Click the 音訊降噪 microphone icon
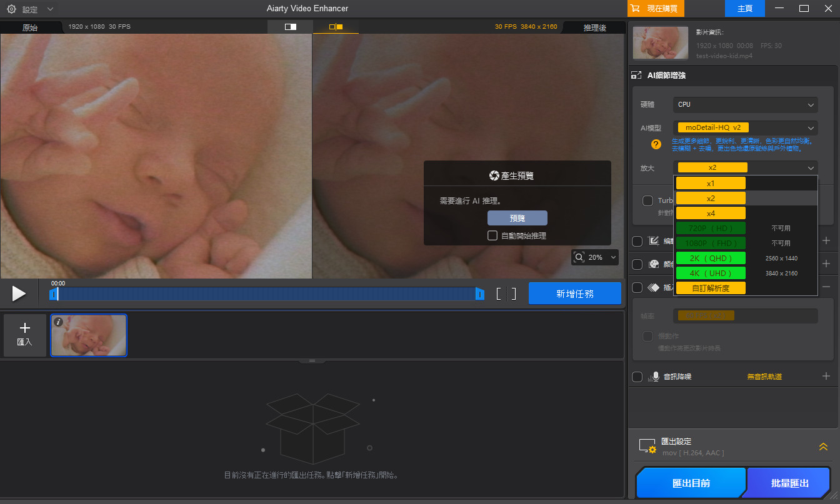Screen dimensions: 840x504 [654, 377]
